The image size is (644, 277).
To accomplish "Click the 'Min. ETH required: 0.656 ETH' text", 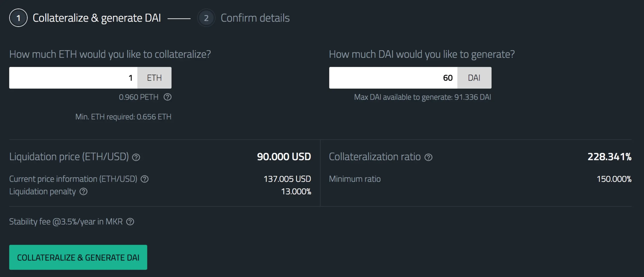I will pyautogui.click(x=123, y=117).
